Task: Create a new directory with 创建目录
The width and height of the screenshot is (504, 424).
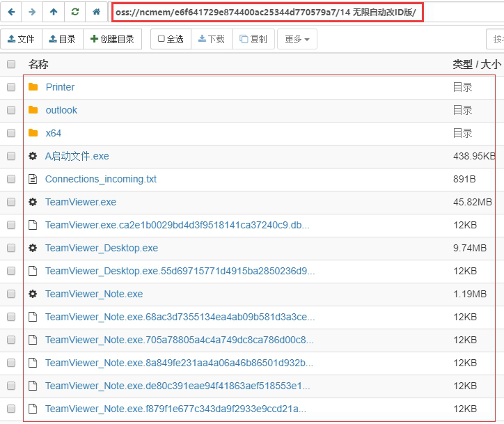Action: pyautogui.click(x=112, y=39)
